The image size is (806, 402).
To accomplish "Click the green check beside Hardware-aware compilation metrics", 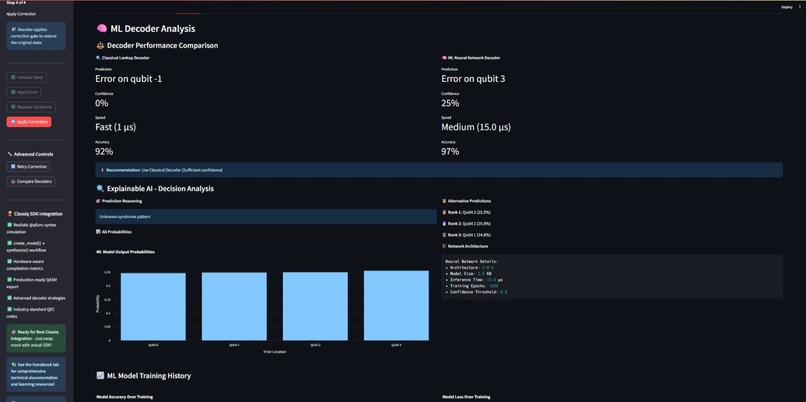I will (9, 261).
